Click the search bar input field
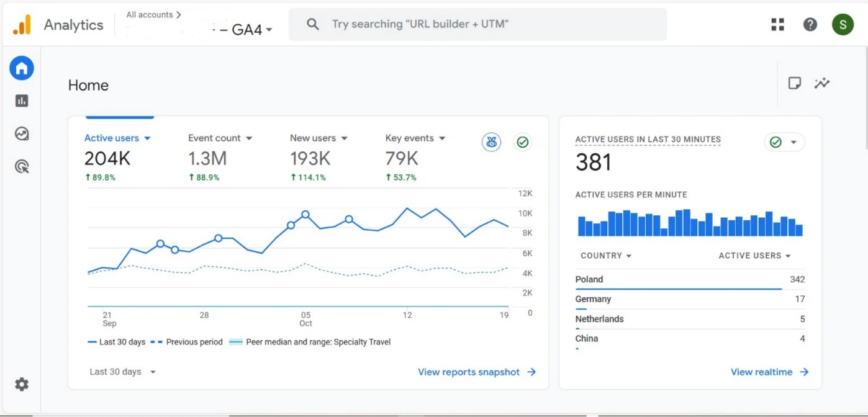This screenshot has width=868, height=417. click(x=478, y=24)
